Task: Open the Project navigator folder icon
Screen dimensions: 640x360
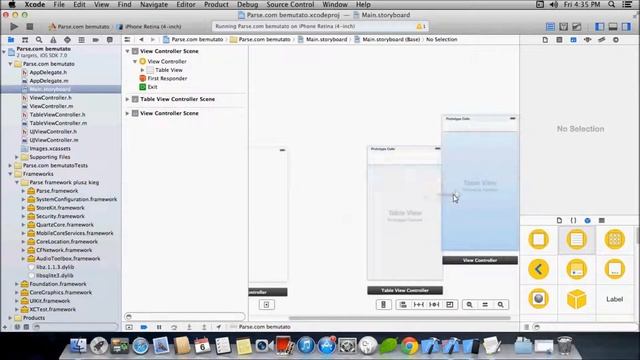Action: click(11, 40)
